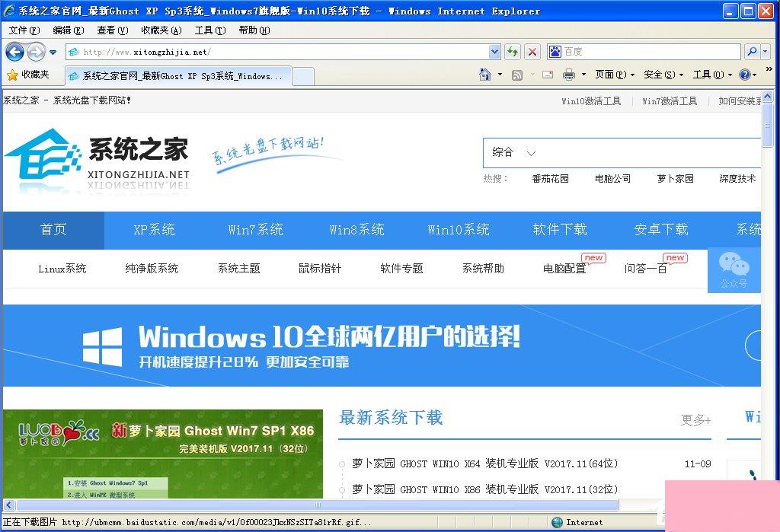Click the Win10激活工具 link
Image resolution: width=780 pixels, height=532 pixels.
[x=591, y=101]
